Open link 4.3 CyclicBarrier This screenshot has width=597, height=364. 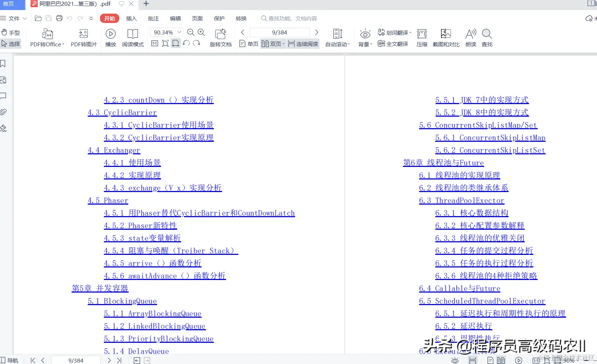[x=122, y=112]
